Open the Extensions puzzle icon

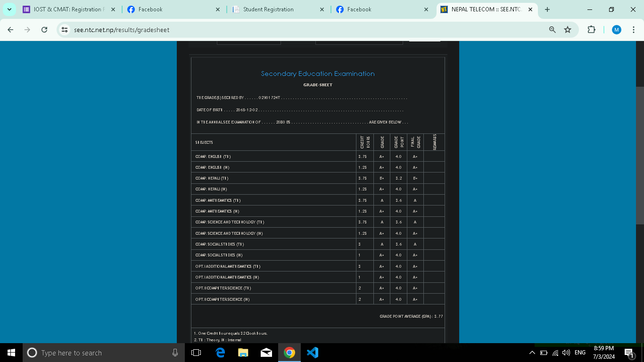tap(591, 30)
